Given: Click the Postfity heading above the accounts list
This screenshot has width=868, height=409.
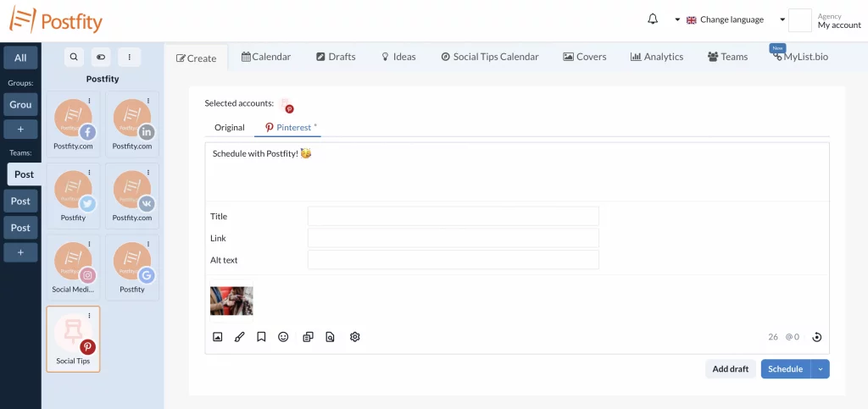Looking at the screenshot, I should coord(103,79).
